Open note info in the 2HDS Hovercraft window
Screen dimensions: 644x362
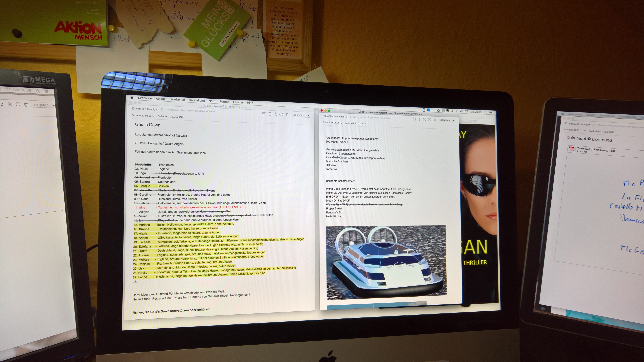coord(429,119)
